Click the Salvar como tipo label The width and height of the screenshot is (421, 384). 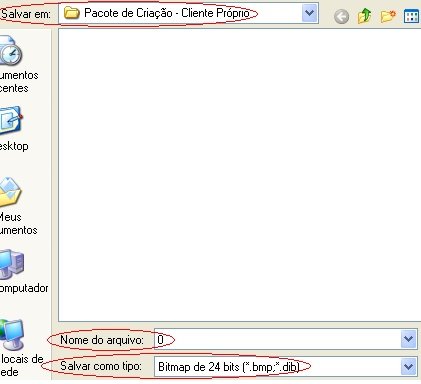[101, 366]
